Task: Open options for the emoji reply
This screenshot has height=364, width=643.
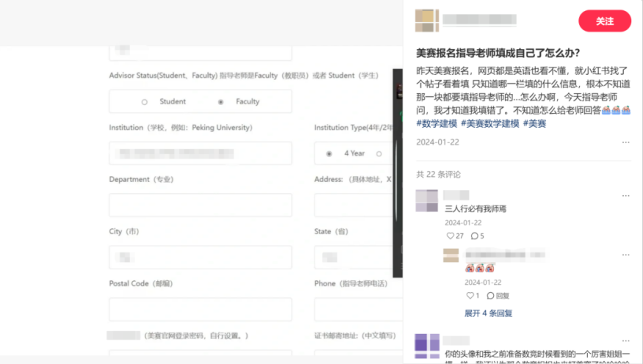Action: (625, 255)
